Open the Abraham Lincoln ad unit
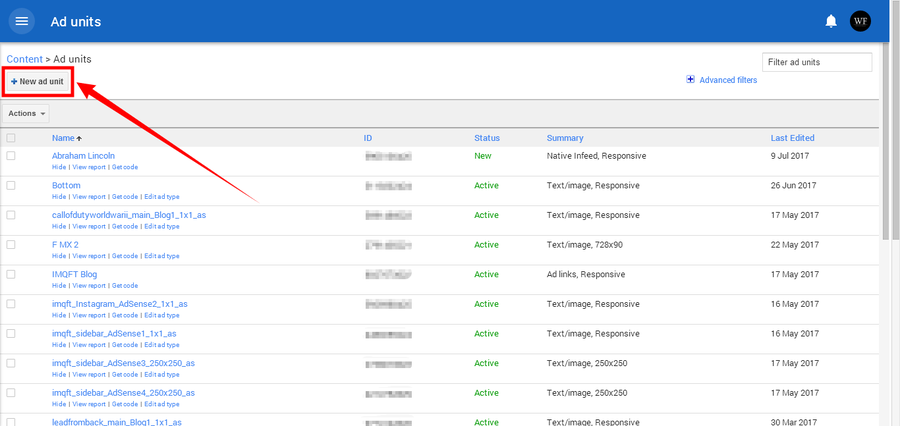 point(83,156)
